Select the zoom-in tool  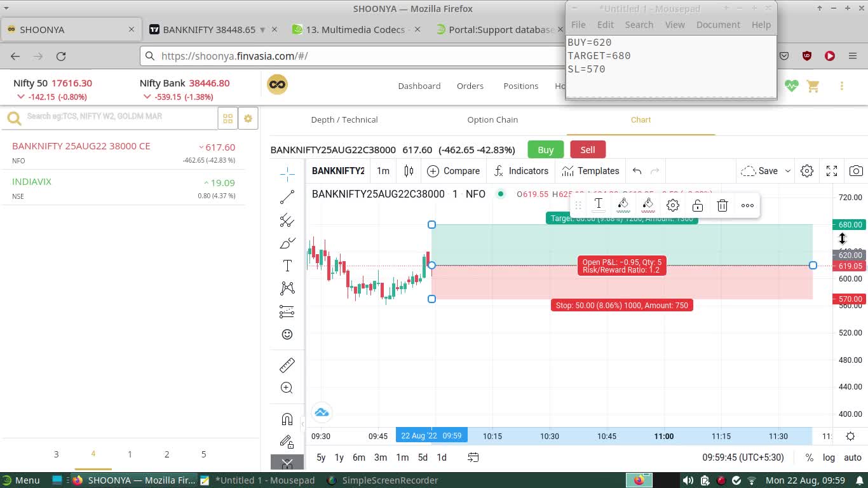[287, 388]
